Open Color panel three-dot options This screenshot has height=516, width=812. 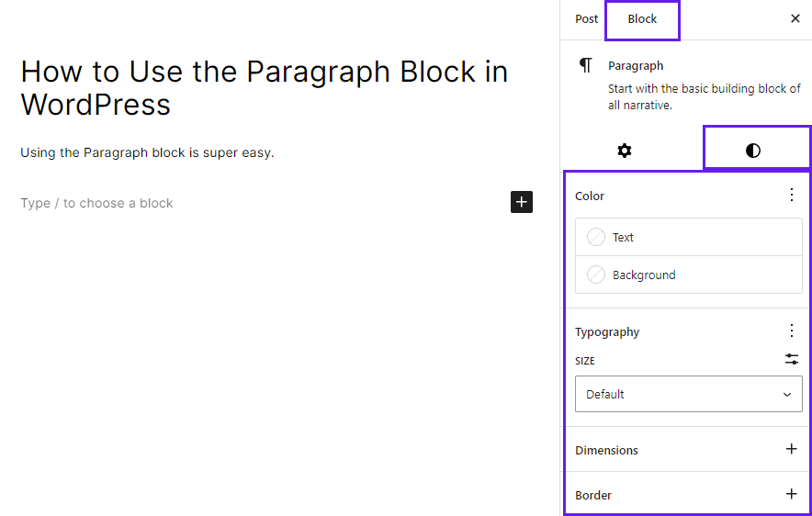click(x=791, y=195)
